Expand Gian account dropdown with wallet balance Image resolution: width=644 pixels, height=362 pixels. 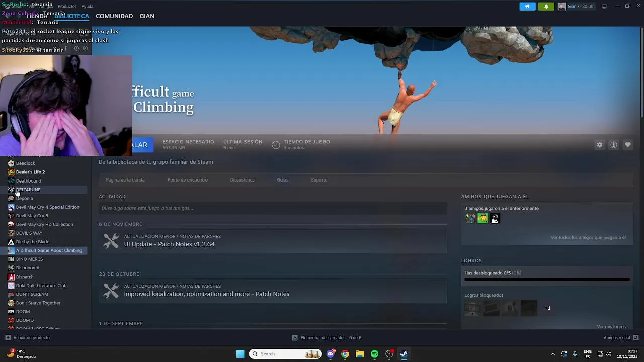coord(581,7)
